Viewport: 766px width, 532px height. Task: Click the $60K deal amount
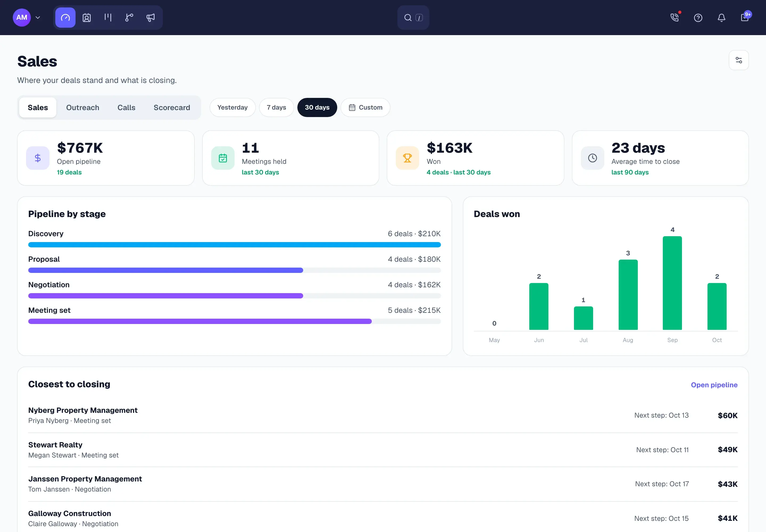coord(728,416)
